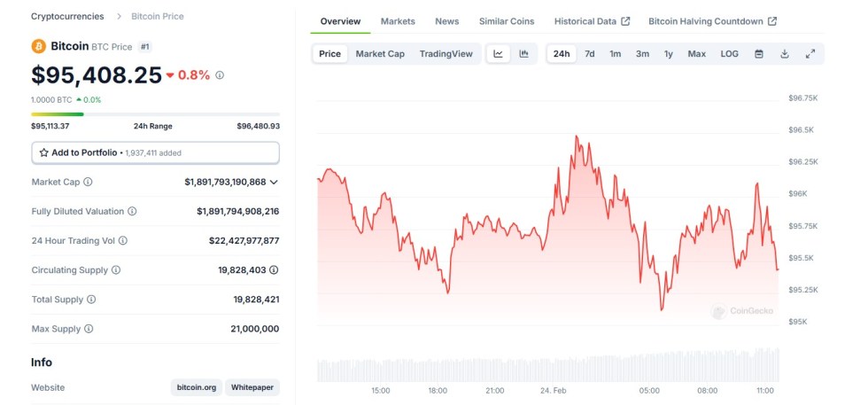This screenshot has width=868, height=405.
Task: Select the Market Cap chart mode
Action: coord(380,54)
